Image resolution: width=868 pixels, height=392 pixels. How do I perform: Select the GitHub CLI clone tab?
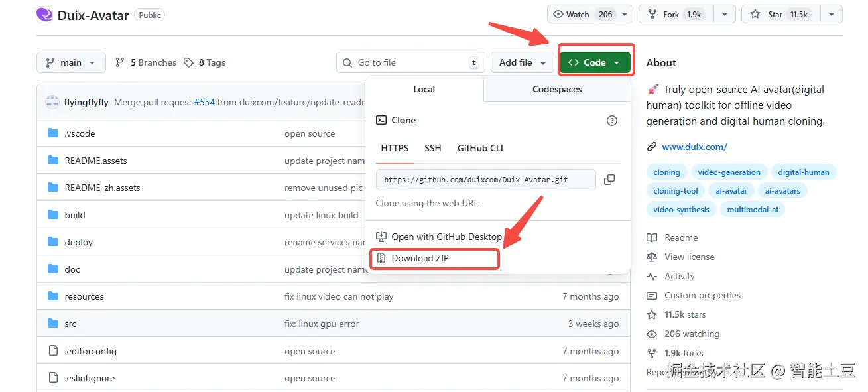coord(480,148)
